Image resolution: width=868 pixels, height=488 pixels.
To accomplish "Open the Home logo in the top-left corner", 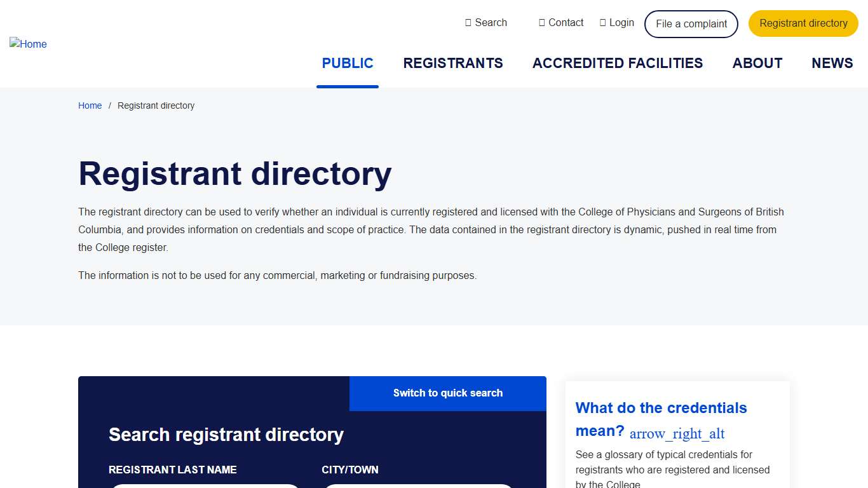I will (x=28, y=44).
